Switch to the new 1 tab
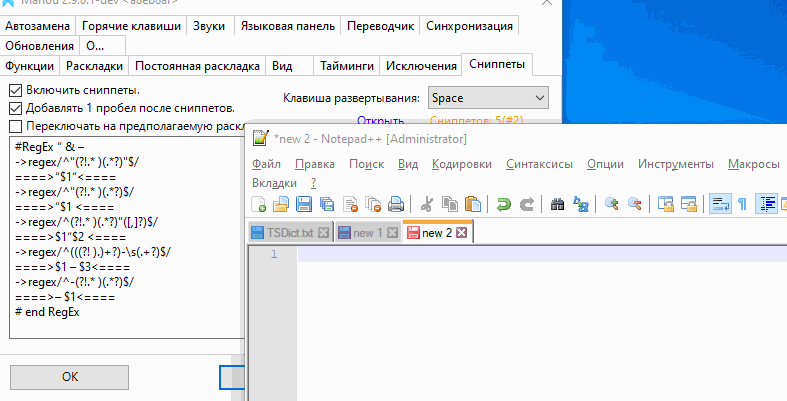This screenshot has width=787, height=401. point(367,233)
